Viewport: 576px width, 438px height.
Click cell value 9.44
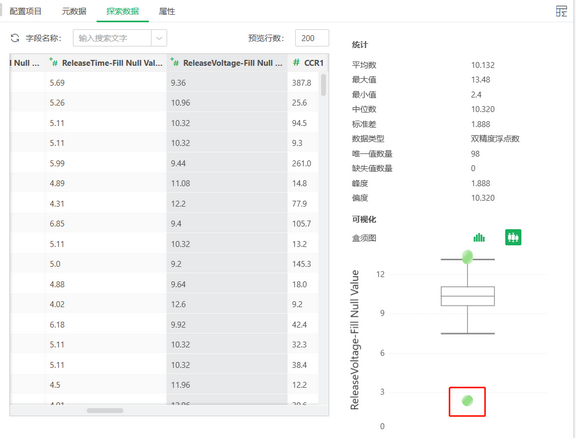[178, 163]
